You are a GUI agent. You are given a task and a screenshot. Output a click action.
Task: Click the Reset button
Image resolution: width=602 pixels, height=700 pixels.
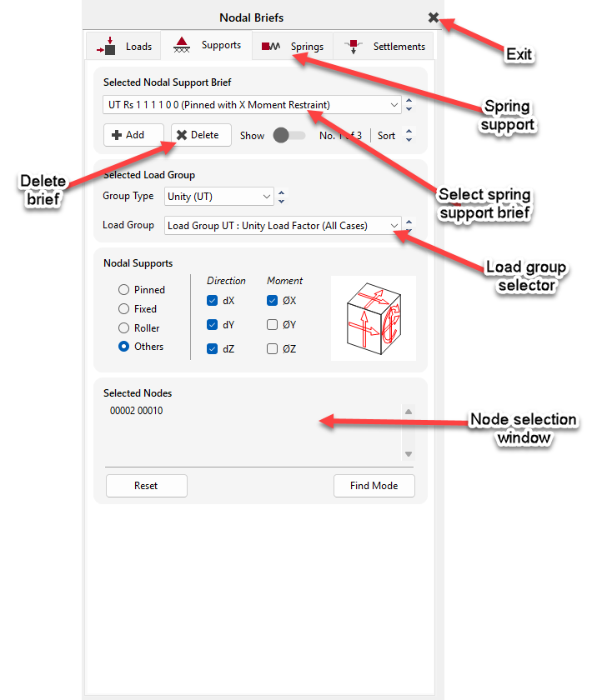coord(146,486)
